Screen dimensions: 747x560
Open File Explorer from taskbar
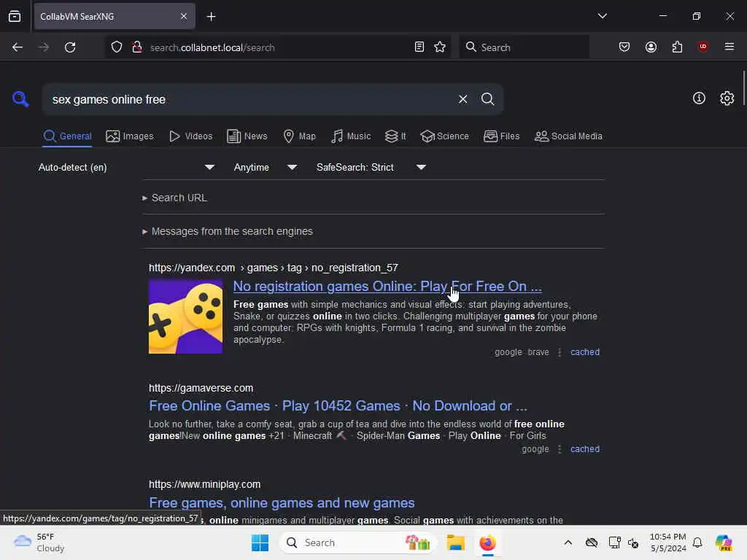pyautogui.click(x=455, y=542)
